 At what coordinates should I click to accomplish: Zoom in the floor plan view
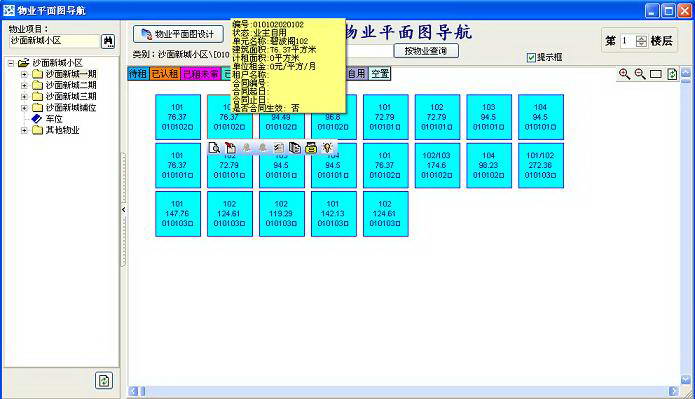(625, 74)
